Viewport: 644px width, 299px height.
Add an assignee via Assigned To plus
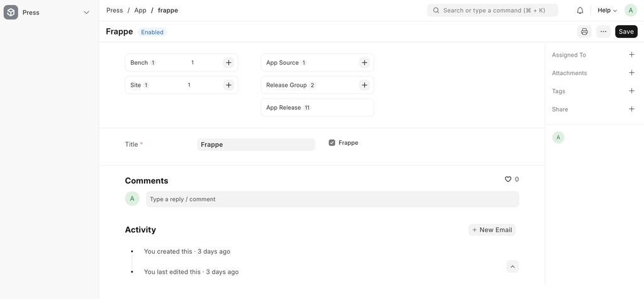(631, 55)
